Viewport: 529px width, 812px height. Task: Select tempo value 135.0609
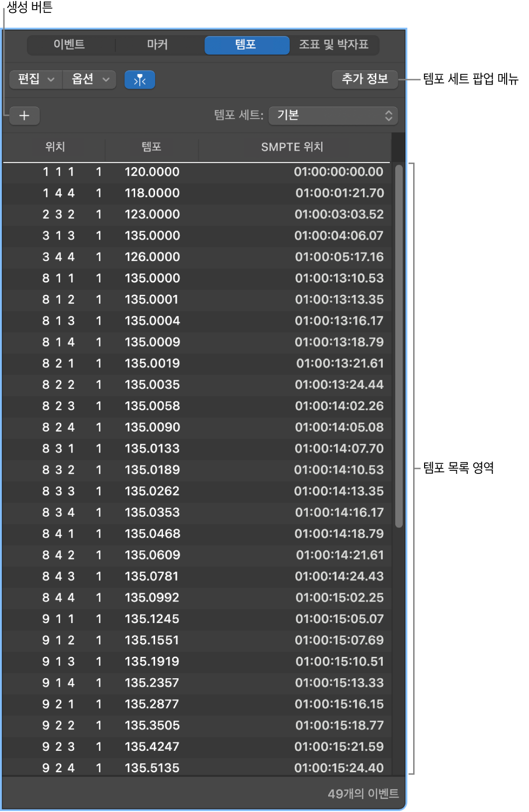152,555
